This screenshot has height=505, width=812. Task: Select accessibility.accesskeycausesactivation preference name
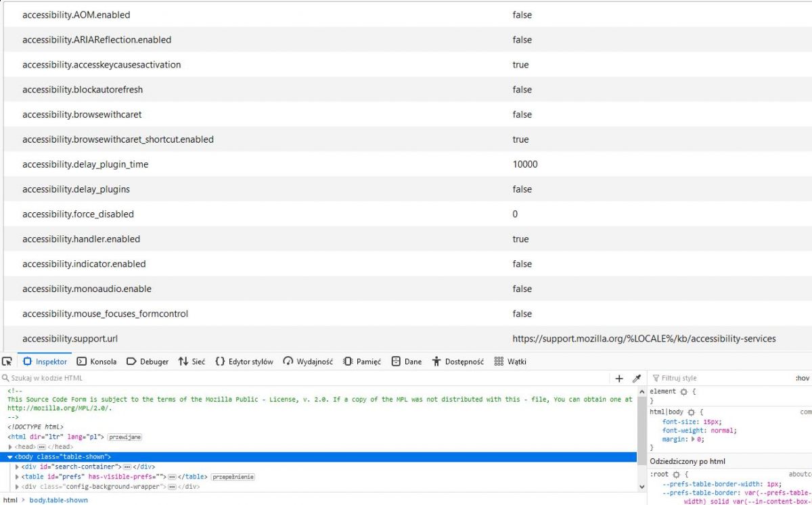coord(101,65)
